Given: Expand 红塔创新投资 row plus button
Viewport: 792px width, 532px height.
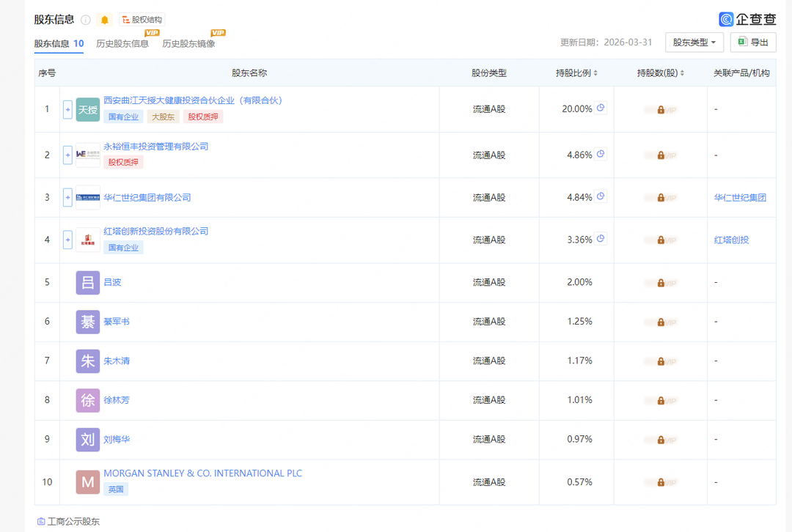Looking at the screenshot, I should 67,240.
